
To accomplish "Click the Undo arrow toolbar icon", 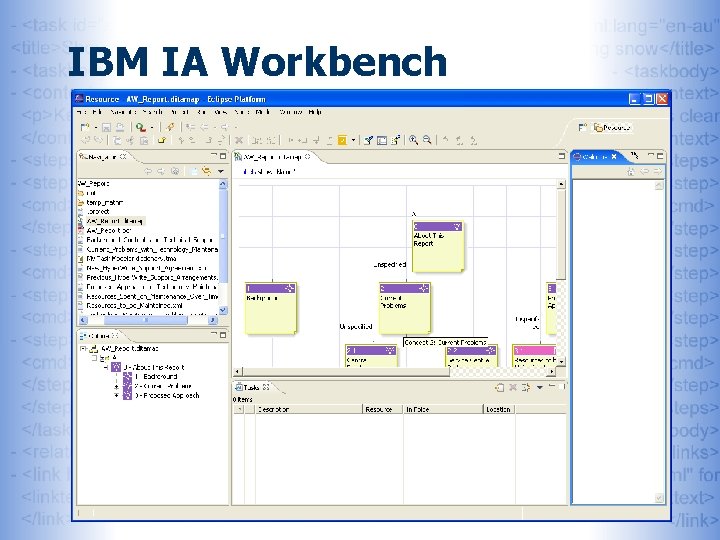I will pos(85,140).
